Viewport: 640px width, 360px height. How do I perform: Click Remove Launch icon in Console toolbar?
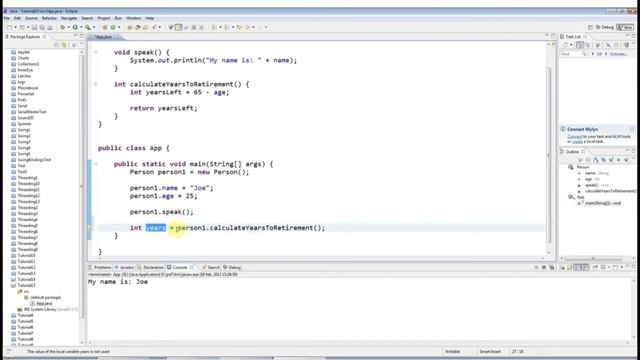click(544, 267)
